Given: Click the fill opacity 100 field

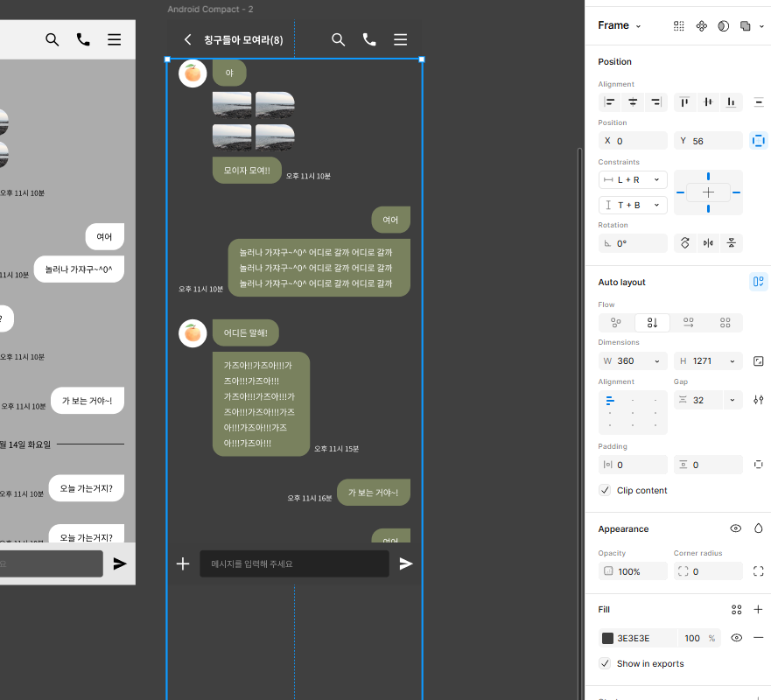Looking at the screenshot, I should click(x=692, y=638).
